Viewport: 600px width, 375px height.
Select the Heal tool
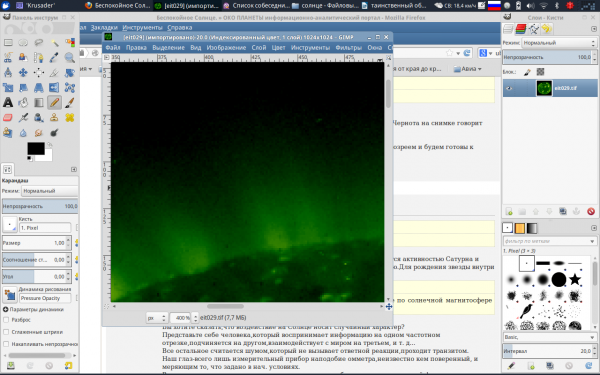70,118
